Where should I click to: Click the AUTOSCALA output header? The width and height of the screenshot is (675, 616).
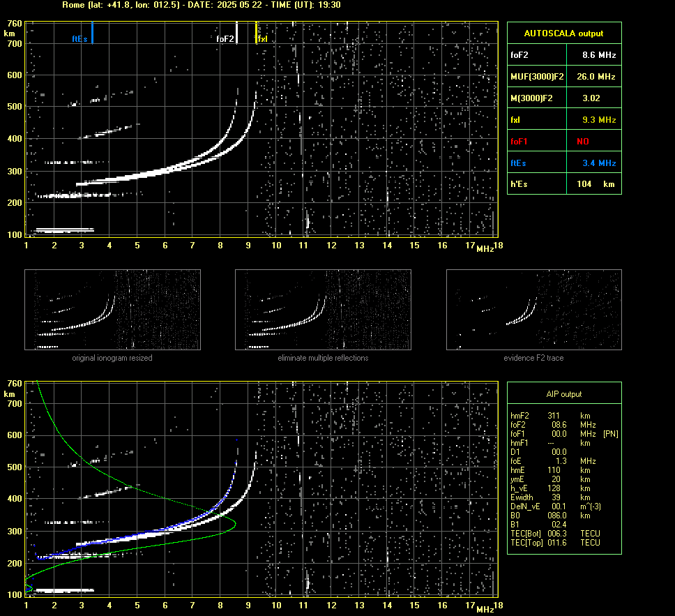click(564, 33)
